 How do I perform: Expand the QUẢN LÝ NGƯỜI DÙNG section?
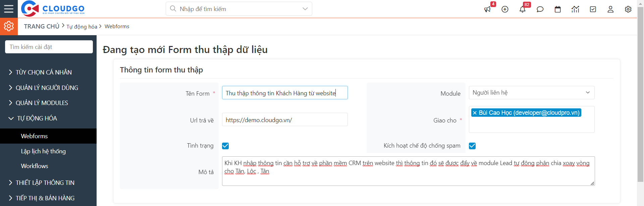coord(47,88)
